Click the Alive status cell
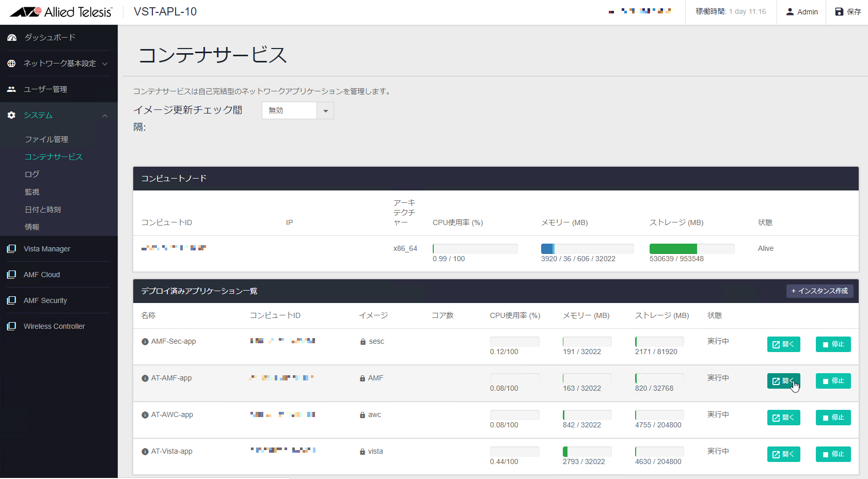Image resolution: width=868 pixels, height=479 pixels. tap(766, 249)
